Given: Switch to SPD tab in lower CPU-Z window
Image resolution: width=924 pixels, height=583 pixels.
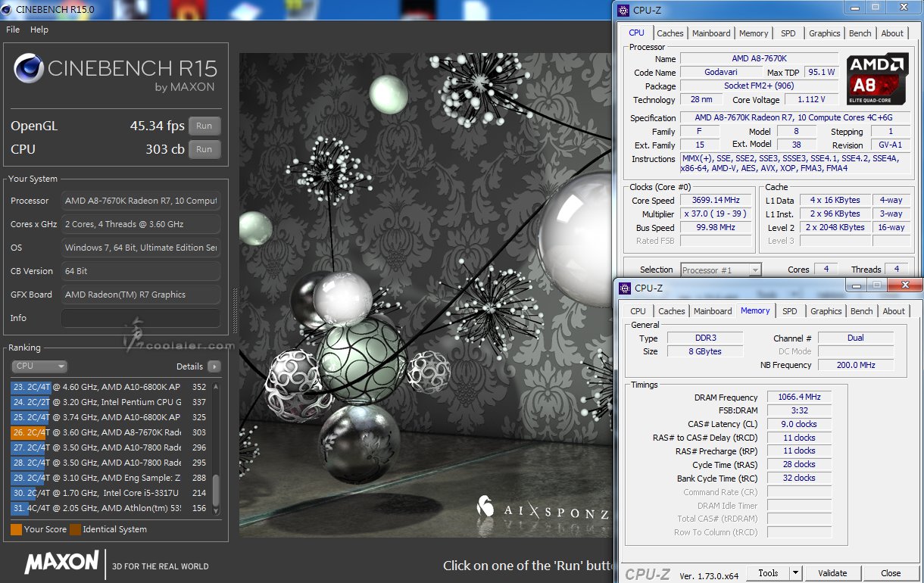Looking at the screenshot, I should (790, 311).
